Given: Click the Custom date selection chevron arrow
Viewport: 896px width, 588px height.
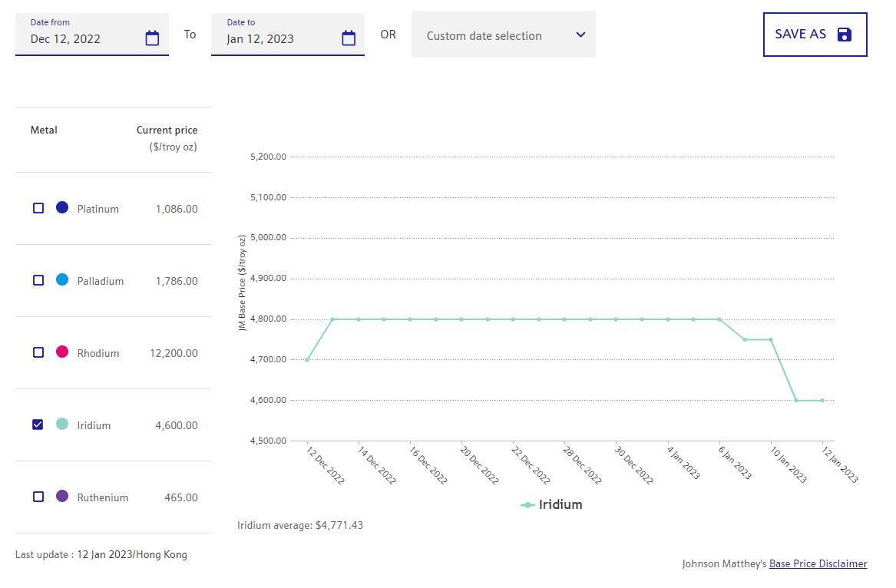Looking at the screenshot, I should pyautogui.click(x=580, y=35).
